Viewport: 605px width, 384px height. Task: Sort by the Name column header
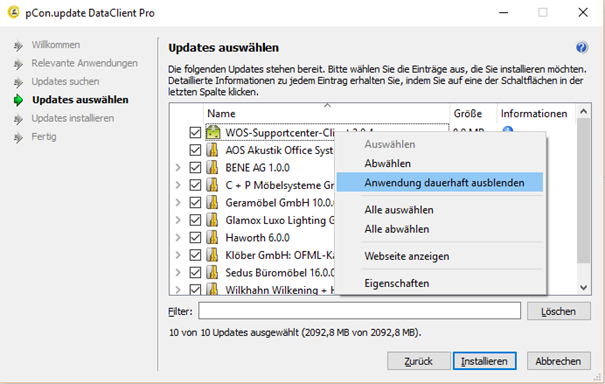tap(326, 113)
